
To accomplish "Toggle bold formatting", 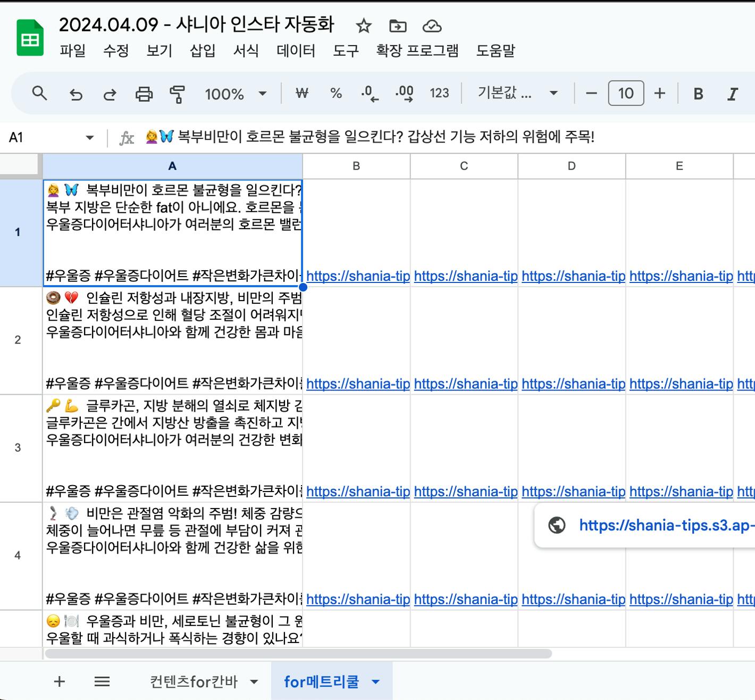I will click(699, 94).
